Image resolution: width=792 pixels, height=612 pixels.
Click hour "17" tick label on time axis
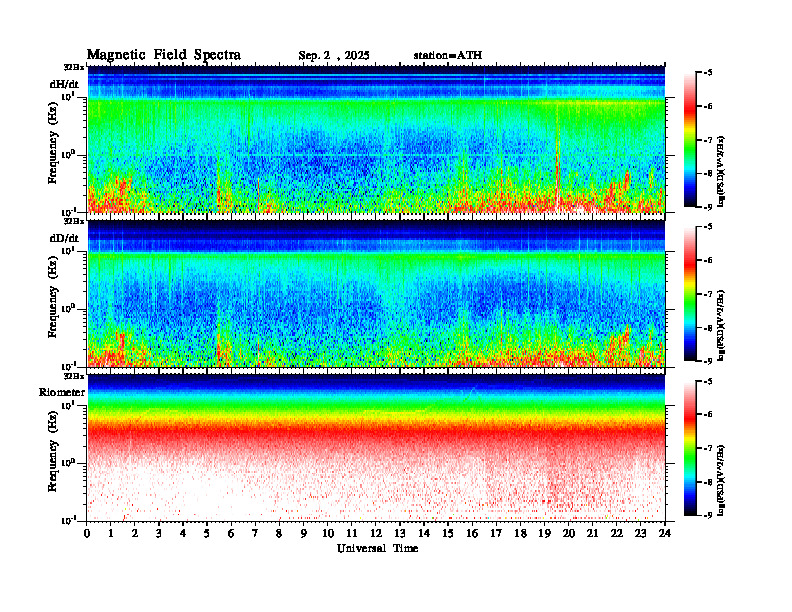(497, 533)
